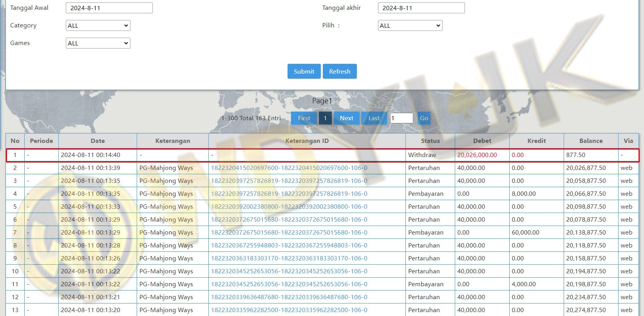The image size is (644, 316).
Task: Click the Keterangan ID column header
Action: coord(307,141)
